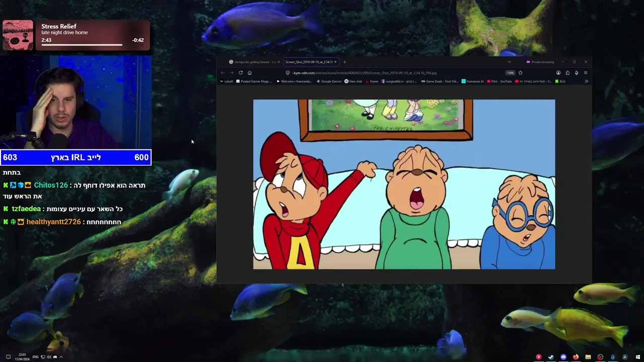Open the cobalt bookmark
The height and width of the screenshot is (362, 644).
[226, 81]
